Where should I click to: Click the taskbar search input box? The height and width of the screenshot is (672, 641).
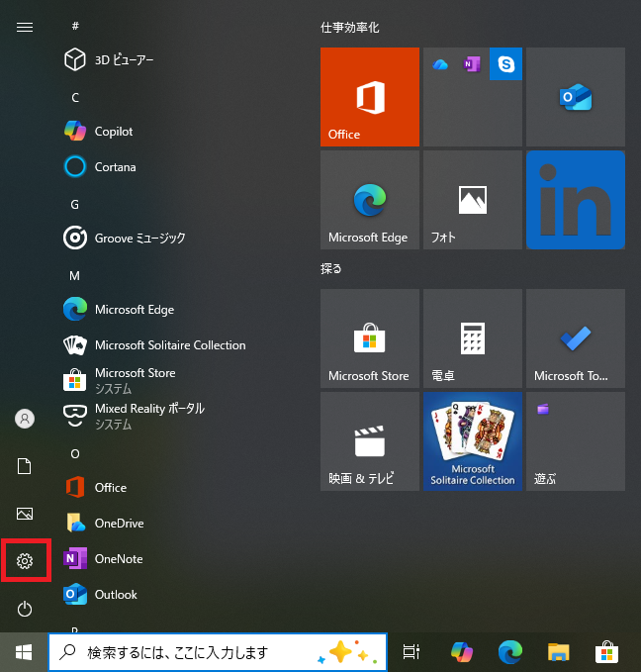click(198, 652)
